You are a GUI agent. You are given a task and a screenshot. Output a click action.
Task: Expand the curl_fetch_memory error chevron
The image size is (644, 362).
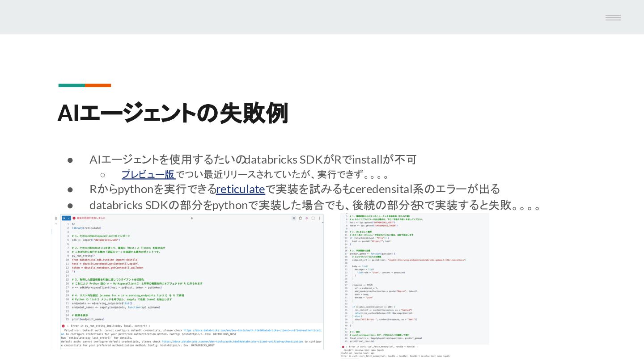(347, 346)
